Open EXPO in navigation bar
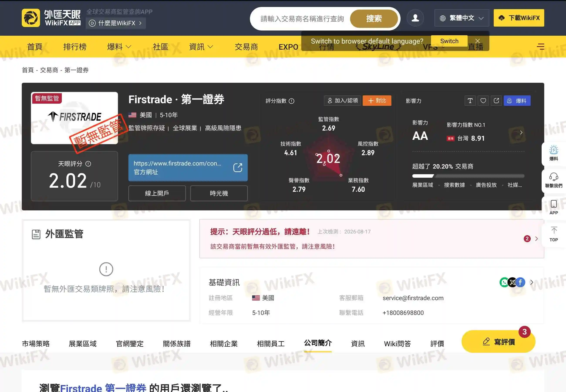566x392 pixels. 288,47
